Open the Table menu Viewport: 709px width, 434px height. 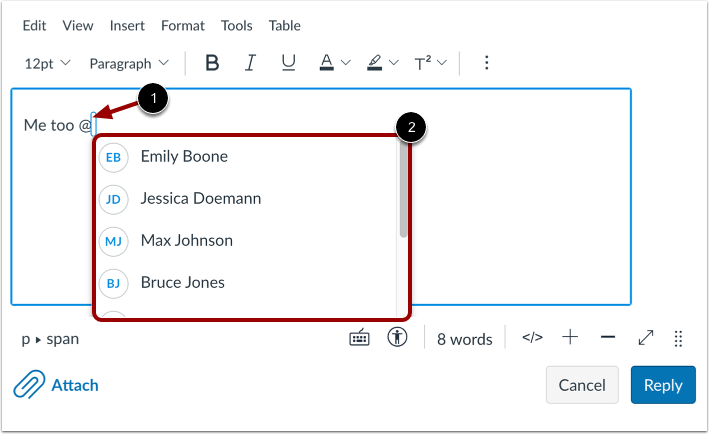click(284, 25)
